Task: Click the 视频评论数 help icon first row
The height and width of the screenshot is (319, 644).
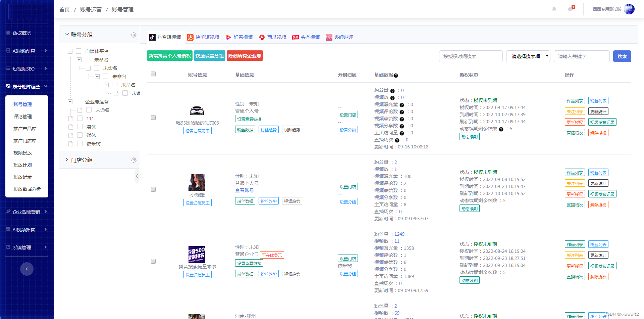Action: click(402, 112)
